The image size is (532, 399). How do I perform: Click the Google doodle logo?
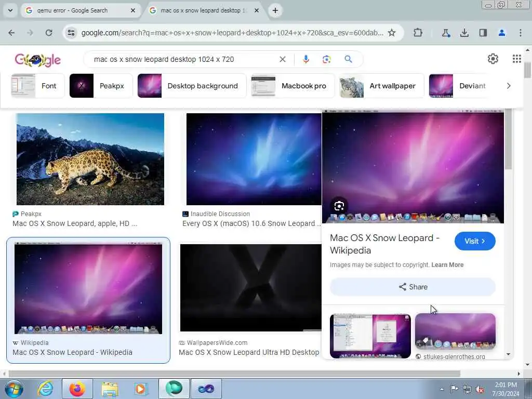37,60
